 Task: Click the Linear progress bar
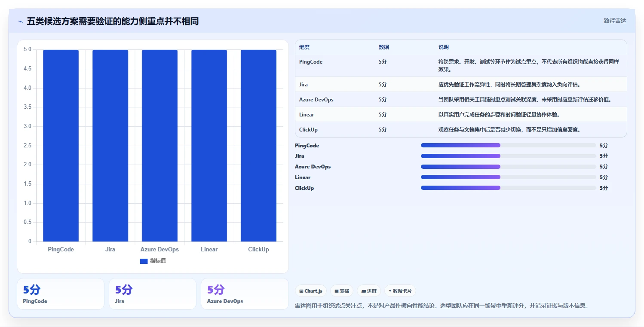click(x=508, y=177)
